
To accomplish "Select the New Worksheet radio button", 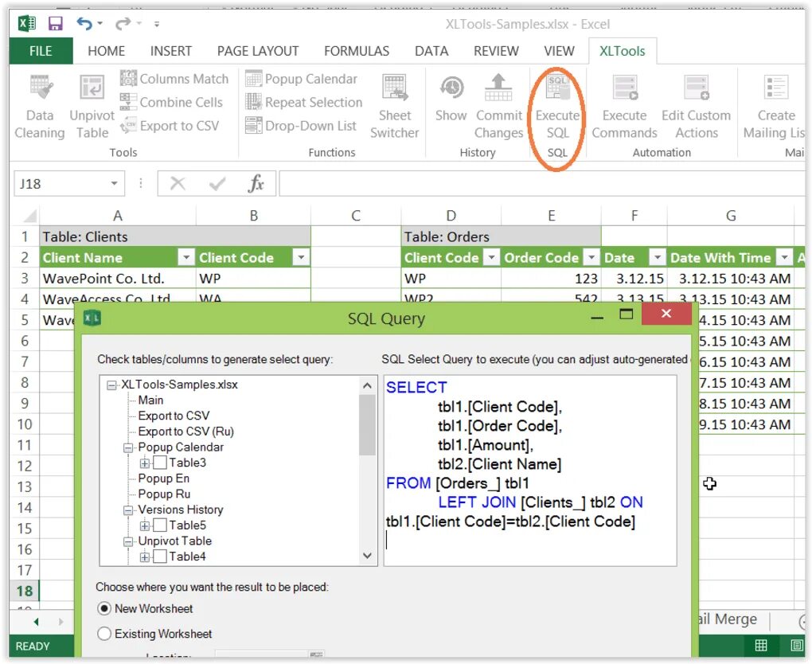I will pos(103,608).
